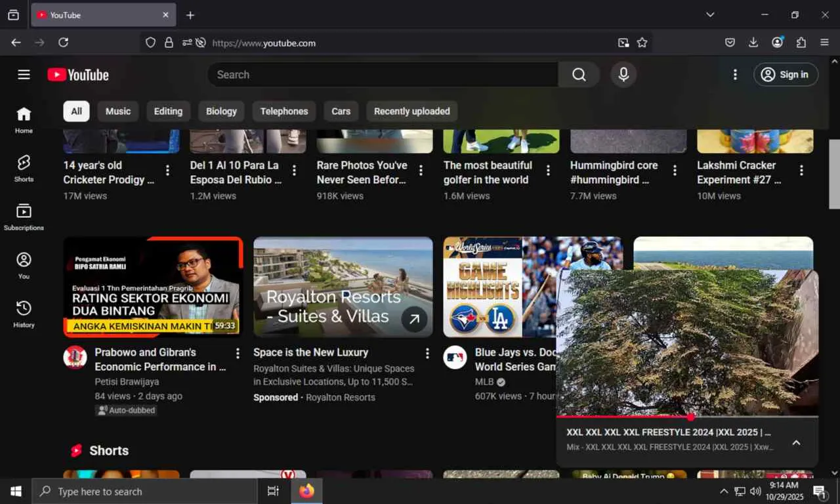This screenshot has width=840, height=504.
Task: Open YouTube settings three-dot menu
Action: [735, 75]
